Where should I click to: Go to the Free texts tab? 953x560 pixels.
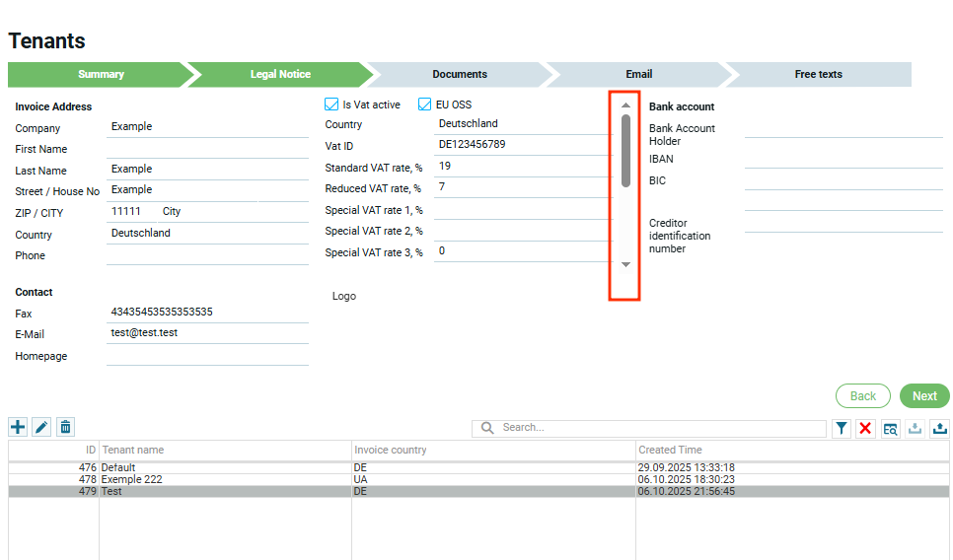[818, 74]
